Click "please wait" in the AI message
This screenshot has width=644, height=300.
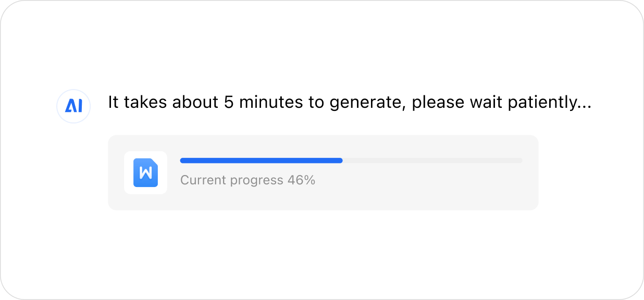point(456,103)
